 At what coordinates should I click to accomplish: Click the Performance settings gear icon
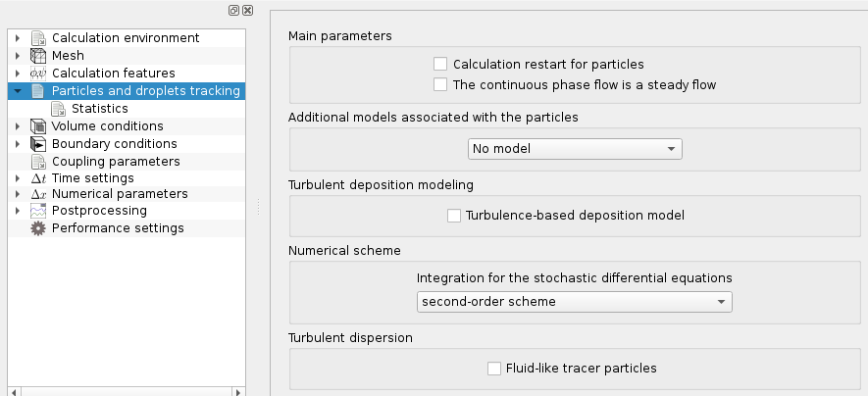[38, 228]
